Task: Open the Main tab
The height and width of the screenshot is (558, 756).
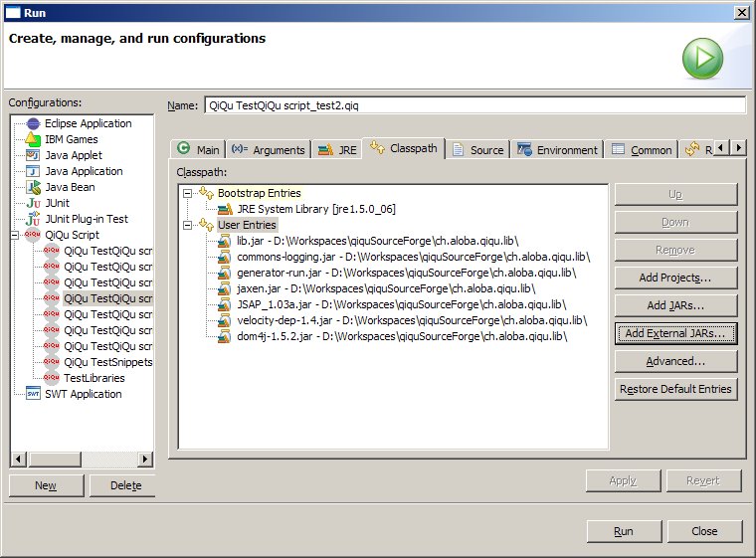Action: pos(198,149)
